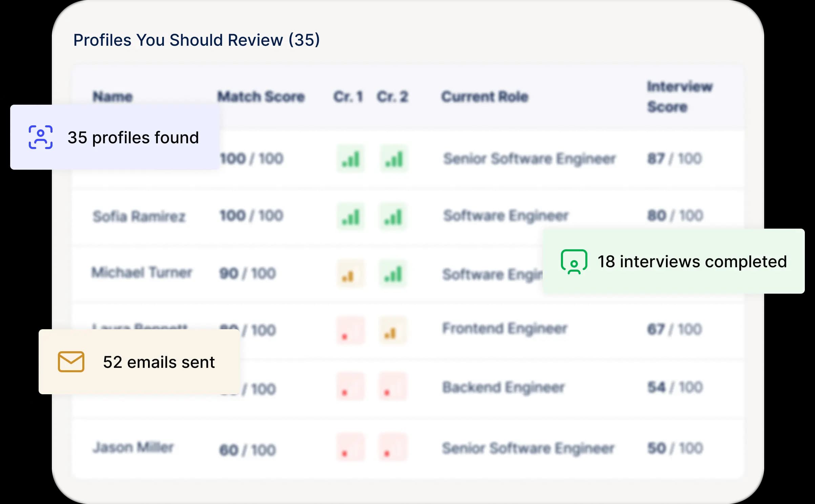Image resolution: width=815 pixels, height=504 pixels.
Task: Click Backend Engineer row's red Cr. 1 icon
Action: click(350, 387)
